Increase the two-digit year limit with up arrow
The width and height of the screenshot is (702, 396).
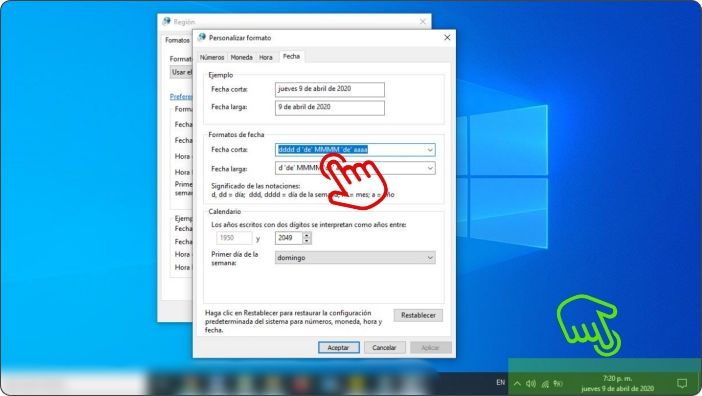(307, 235)
